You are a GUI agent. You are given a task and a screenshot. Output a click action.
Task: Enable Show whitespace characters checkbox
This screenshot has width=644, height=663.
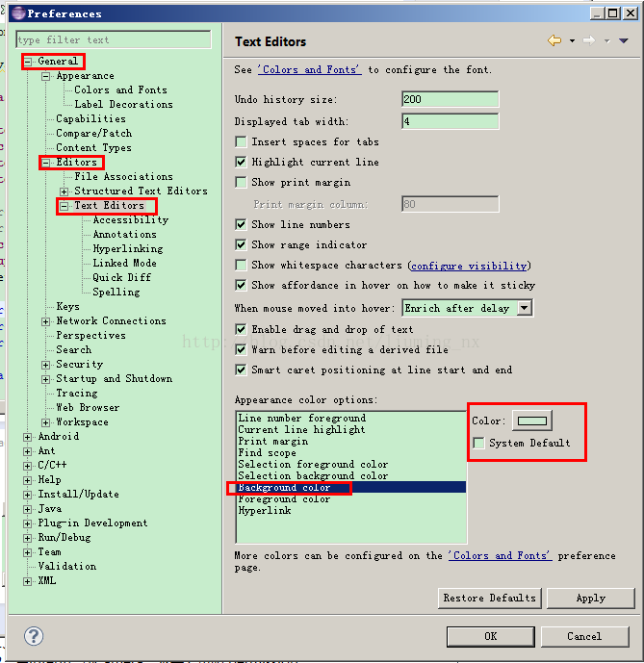click(x=241, y=266)
